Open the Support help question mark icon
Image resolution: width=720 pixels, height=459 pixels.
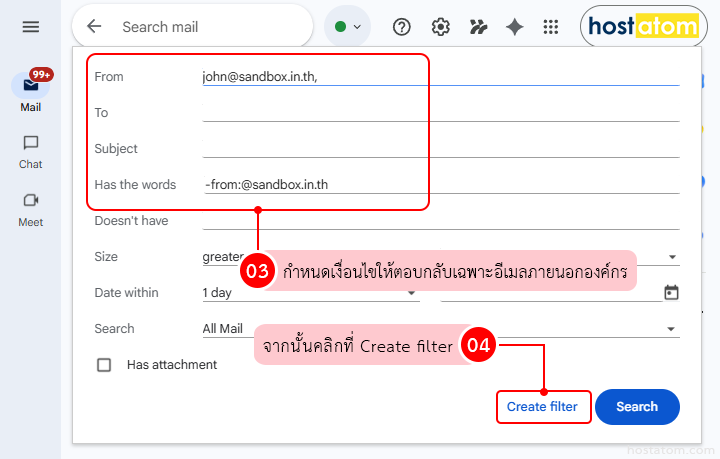tap(401, 27)
